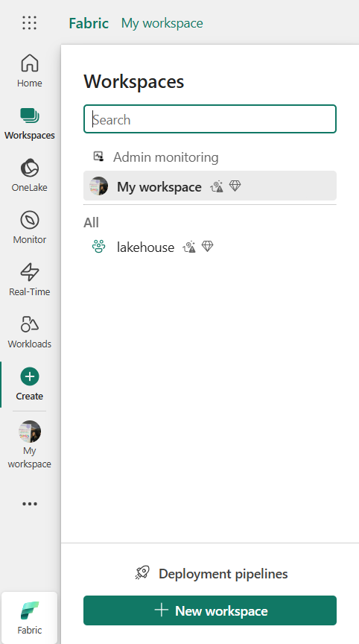Open the Fabric experience switcher
This screenshot has width=359, height=644.
(x=30, y=618)
